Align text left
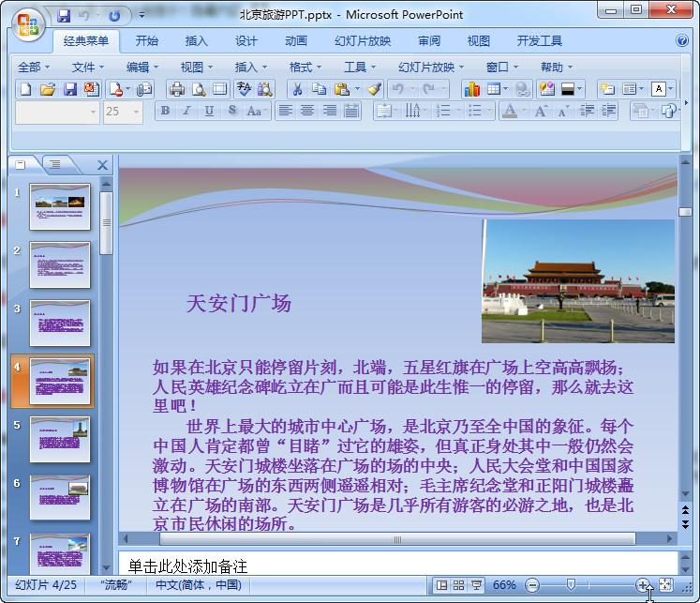 click(x=286, y=111)
